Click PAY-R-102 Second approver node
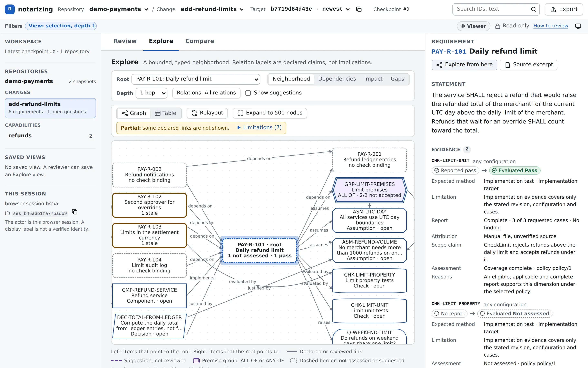This screenshot has height=368, width=588. click(149, 205)
